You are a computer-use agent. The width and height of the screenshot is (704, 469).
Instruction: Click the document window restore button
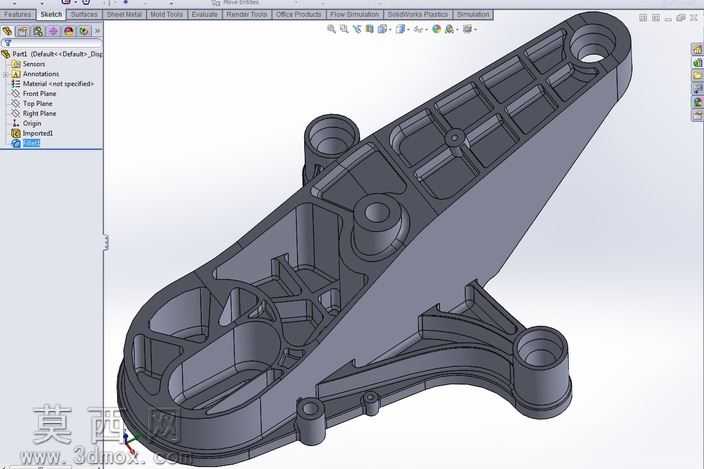click(681, 18)
